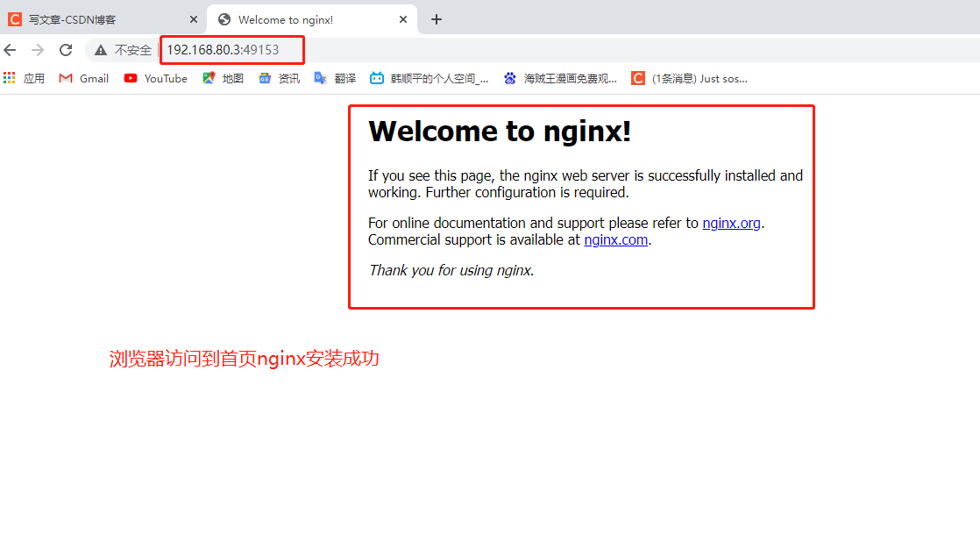Close the Welcome to nginx tab

point(402,18)
